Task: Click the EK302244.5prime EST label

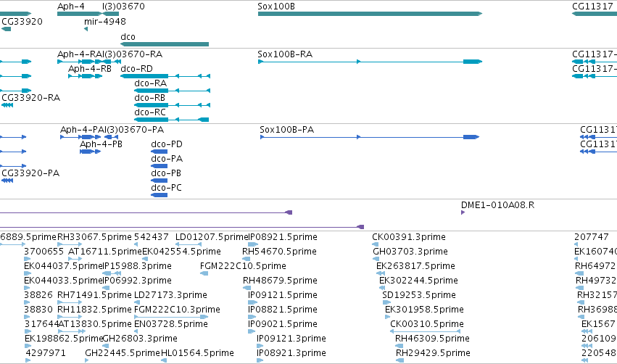Action: (418, 281)
